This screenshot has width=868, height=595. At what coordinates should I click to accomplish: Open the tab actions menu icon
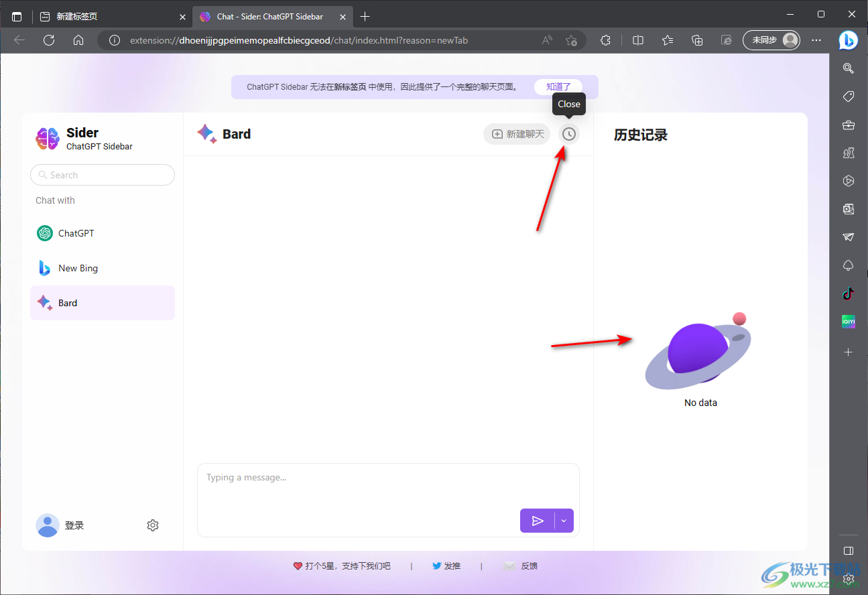tap(17, 17)
